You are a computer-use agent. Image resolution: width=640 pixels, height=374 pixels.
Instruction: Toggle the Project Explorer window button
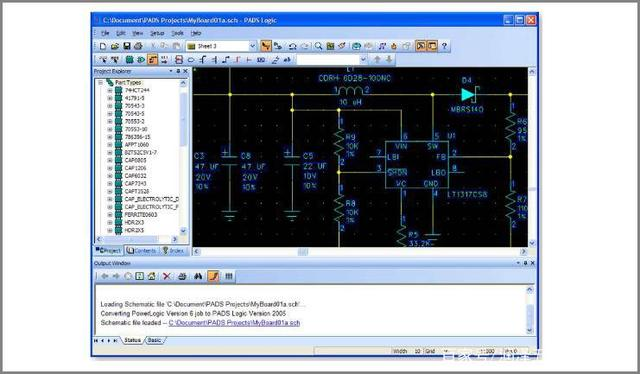pos(420,46)
